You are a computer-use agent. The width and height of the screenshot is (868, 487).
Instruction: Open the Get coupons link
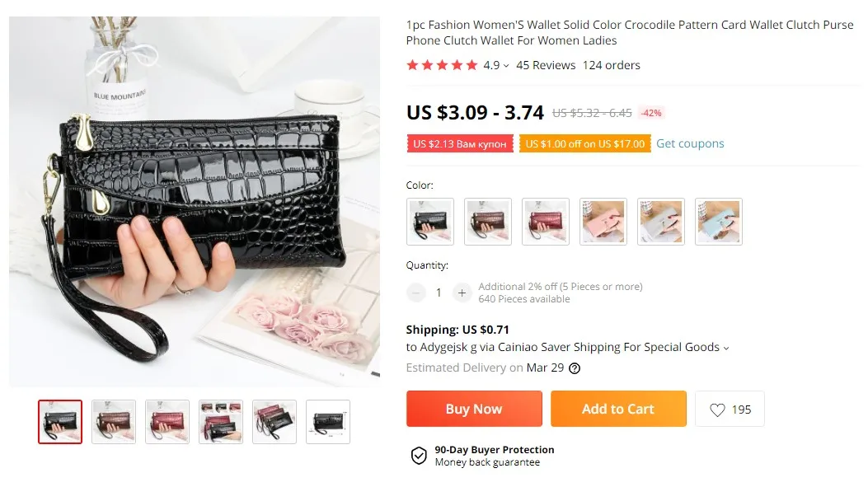tap(690, 143)
